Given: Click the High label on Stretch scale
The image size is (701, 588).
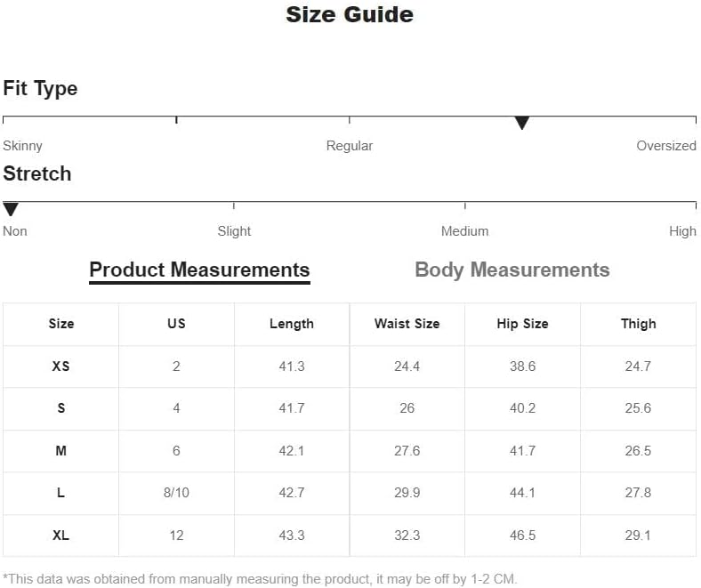Looking at the screenshot, I should (x=682, y=231).
